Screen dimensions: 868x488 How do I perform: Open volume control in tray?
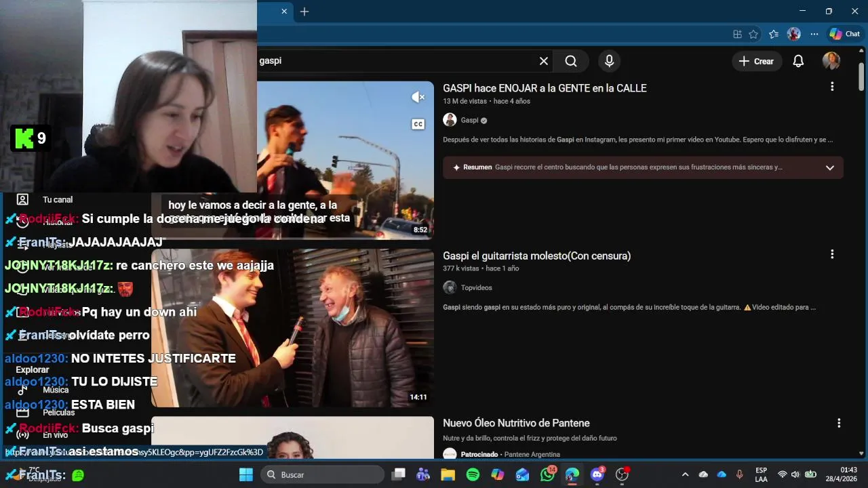pos(795,474)
